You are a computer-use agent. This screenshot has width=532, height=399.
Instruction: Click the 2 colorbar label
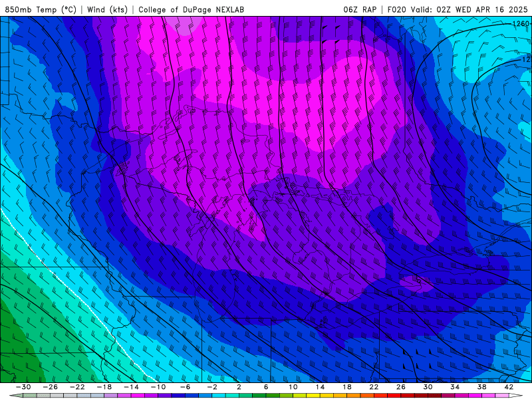click(239, 387)
